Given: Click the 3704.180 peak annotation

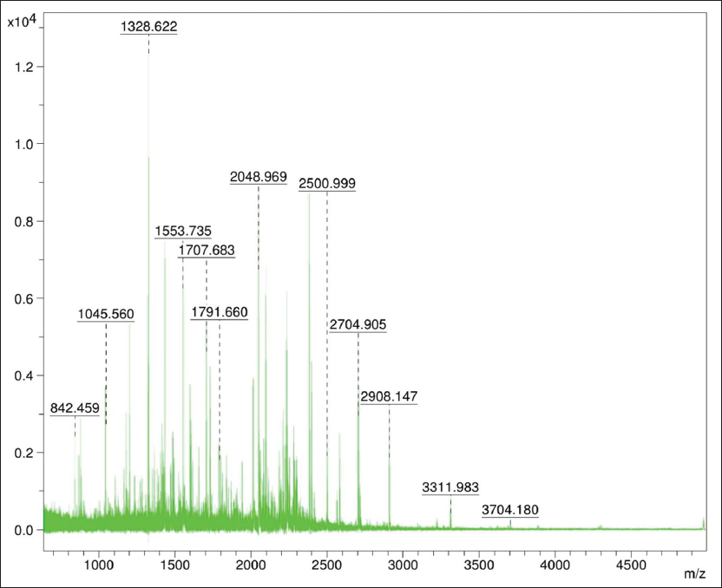Looking at the screenshot, I should point(510,510).
